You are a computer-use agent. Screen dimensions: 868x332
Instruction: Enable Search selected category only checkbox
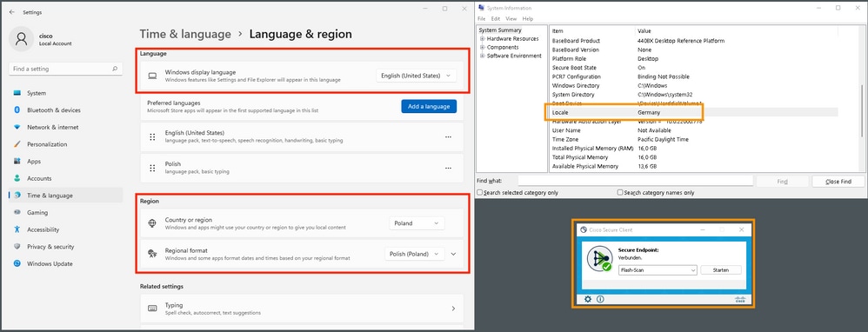click(x=480, y=193)
